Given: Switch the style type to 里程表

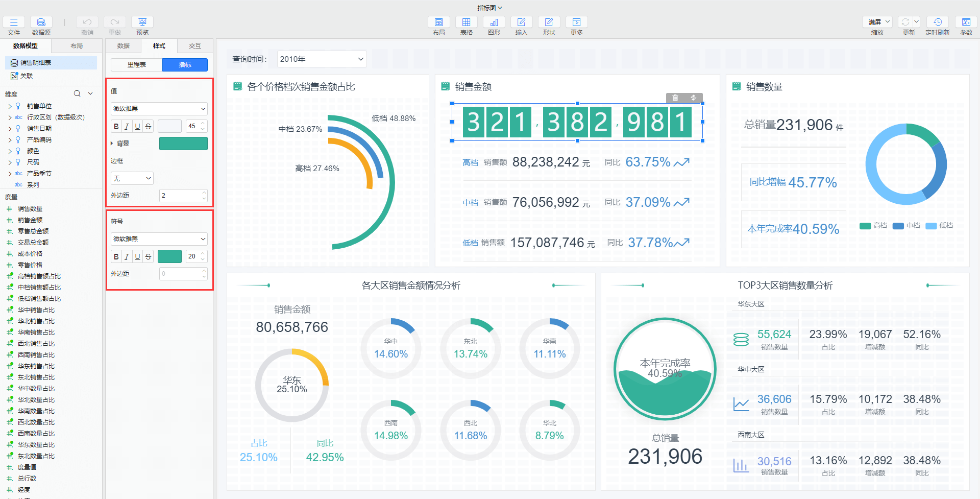Looking at the screenshot, I should [x=137, y=65].
